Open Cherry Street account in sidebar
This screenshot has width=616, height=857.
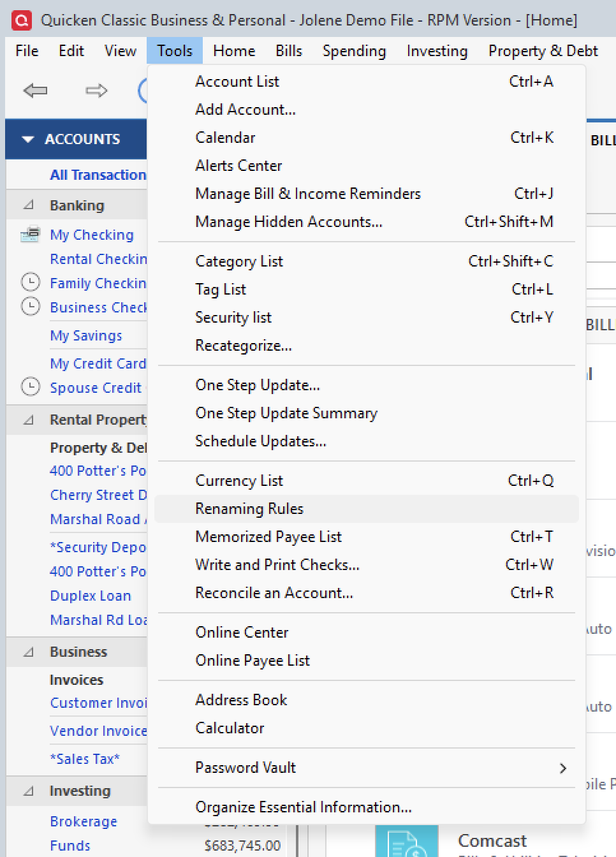coord(98,495)
